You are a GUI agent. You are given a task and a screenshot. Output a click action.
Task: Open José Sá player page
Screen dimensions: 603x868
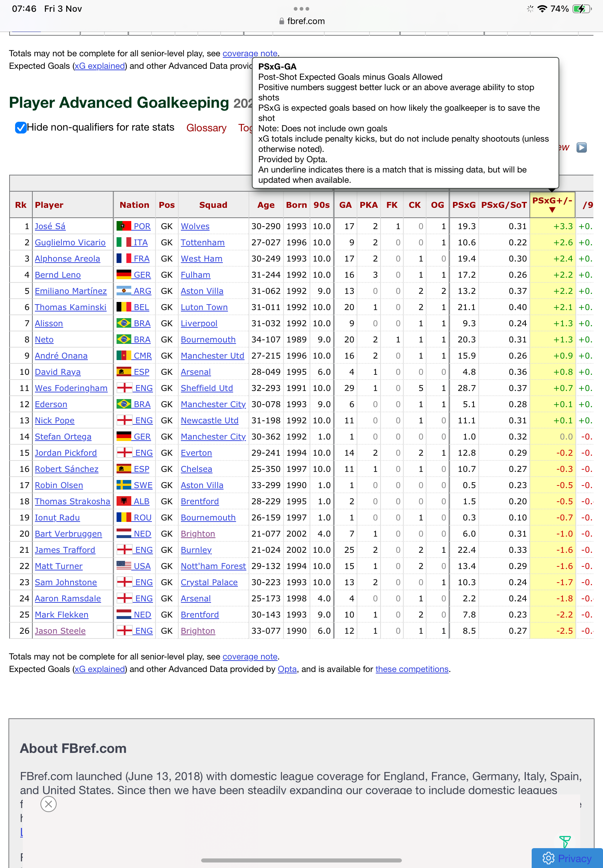click(50, 226)
